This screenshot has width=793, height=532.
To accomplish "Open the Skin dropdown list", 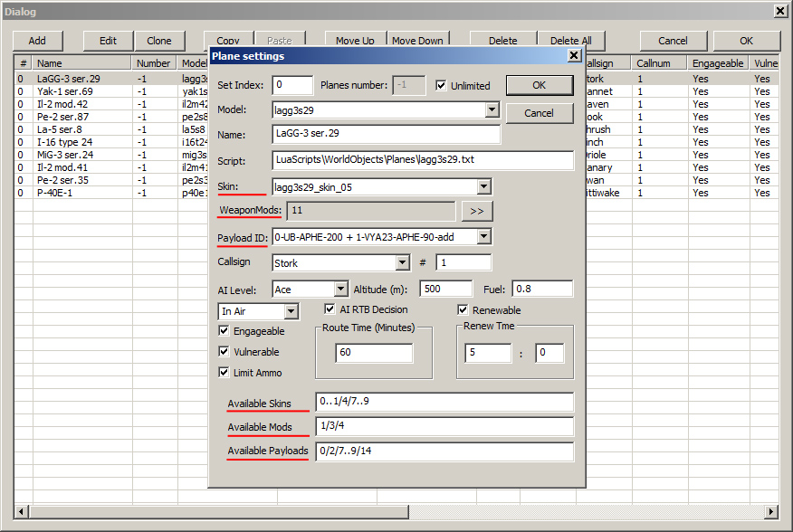I will tap(484, 187).
